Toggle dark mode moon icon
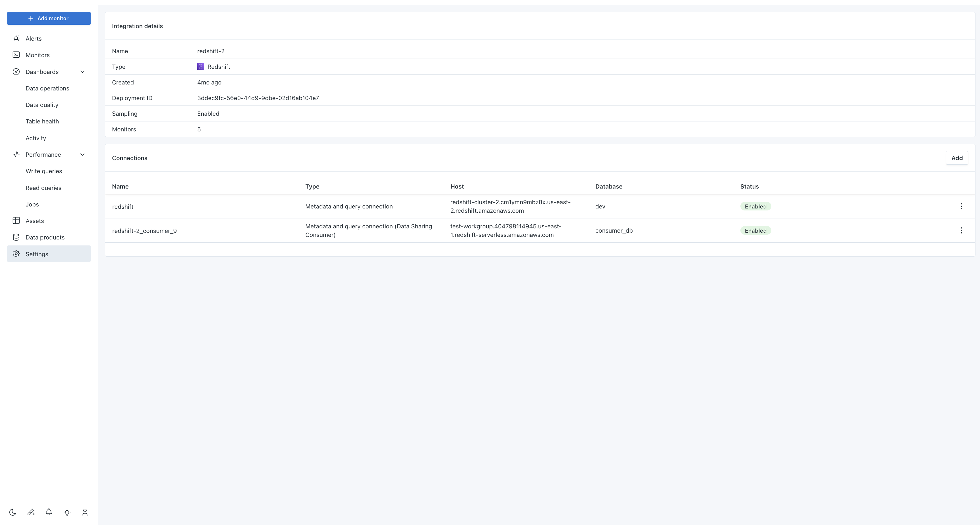This screenshot has height=525, width=980. pyautogui.click(x=13, y=512)
